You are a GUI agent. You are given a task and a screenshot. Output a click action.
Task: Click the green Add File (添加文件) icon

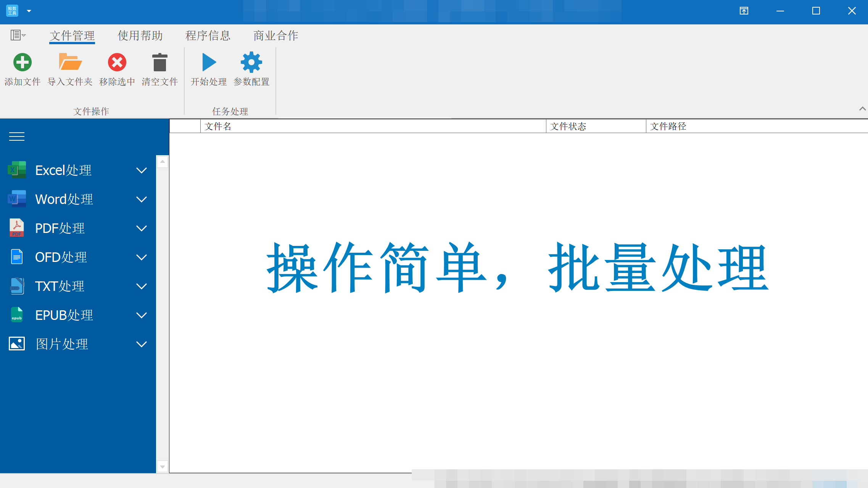pos(23,62)
